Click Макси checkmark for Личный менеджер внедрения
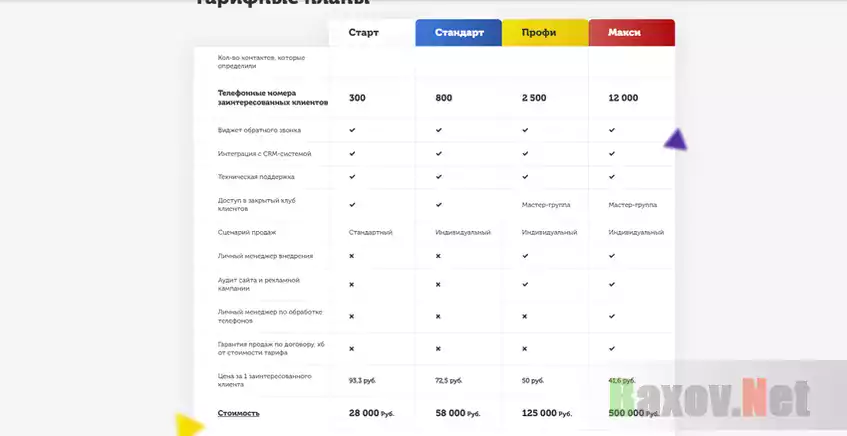This screenshot has height=436, width=847. click(612, 256)
